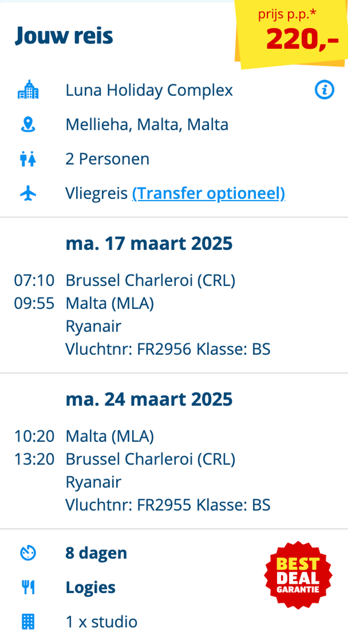The height and width of the screenshot is (644, 348).
Task: Click the airplane flight icon
Action: pyautogui.click(x=28, y=193)
